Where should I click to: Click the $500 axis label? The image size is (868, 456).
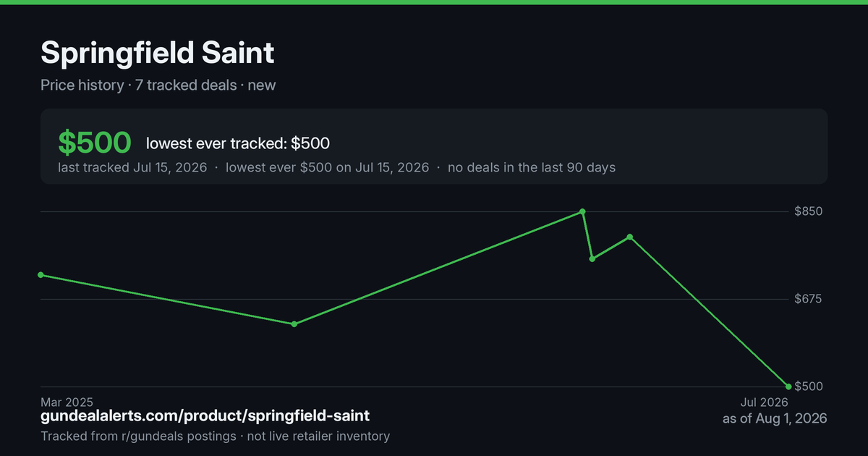click(x=809, y=387)
